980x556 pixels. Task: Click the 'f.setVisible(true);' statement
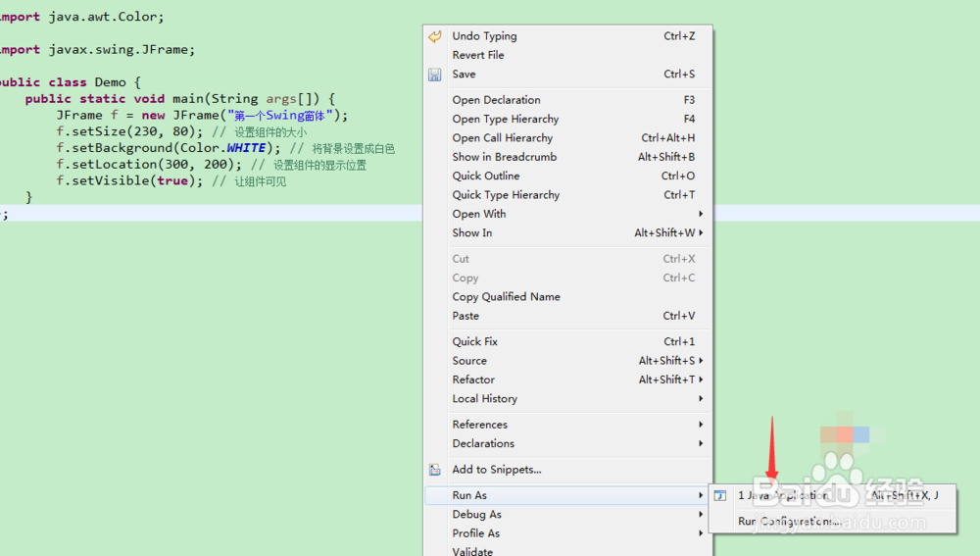coord(129,180)
